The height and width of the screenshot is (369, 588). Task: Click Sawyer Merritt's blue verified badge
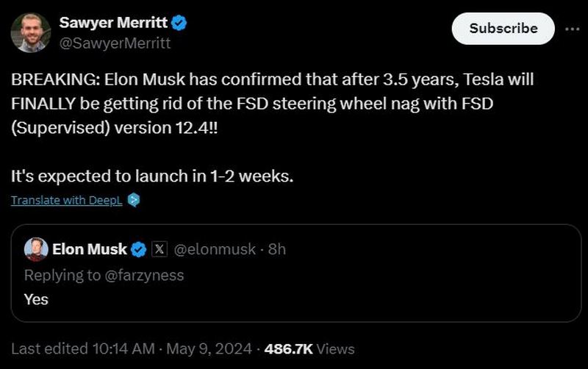tap(179, 23)
